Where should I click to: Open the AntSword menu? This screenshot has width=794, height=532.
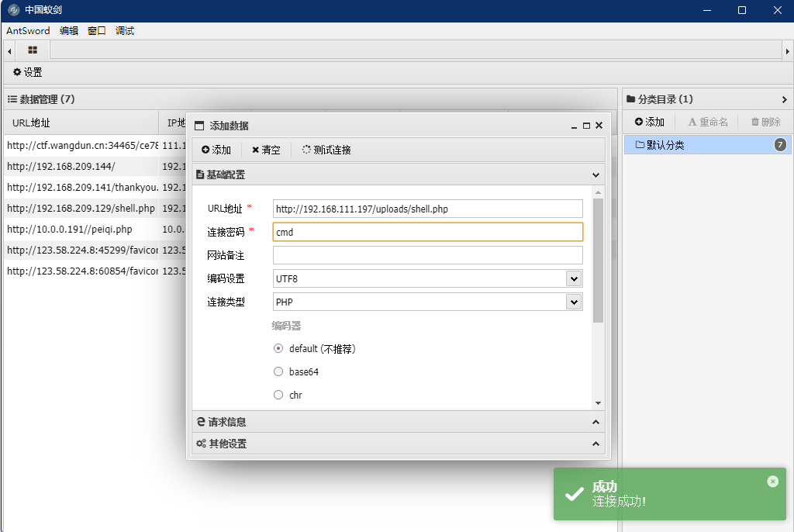28,31
